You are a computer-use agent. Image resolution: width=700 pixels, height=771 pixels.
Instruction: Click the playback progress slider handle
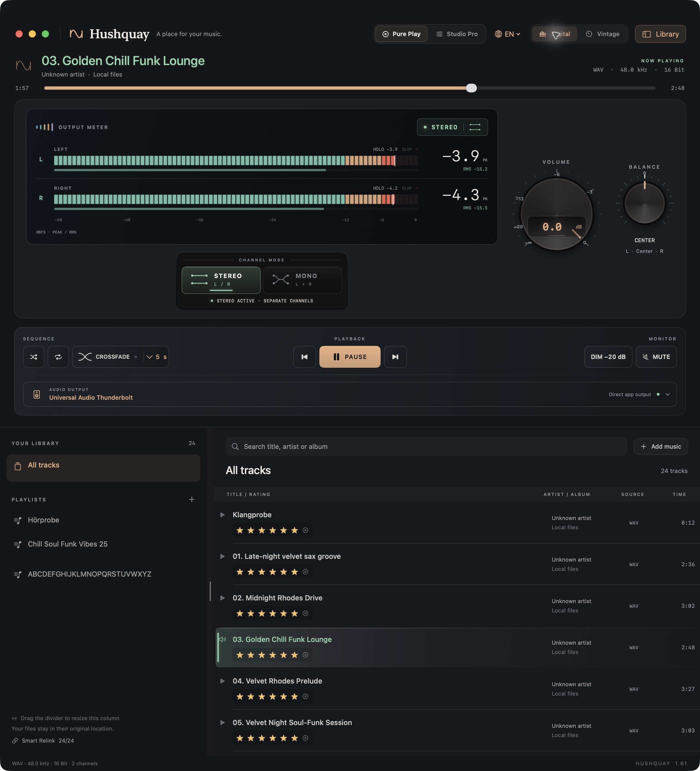471,88
